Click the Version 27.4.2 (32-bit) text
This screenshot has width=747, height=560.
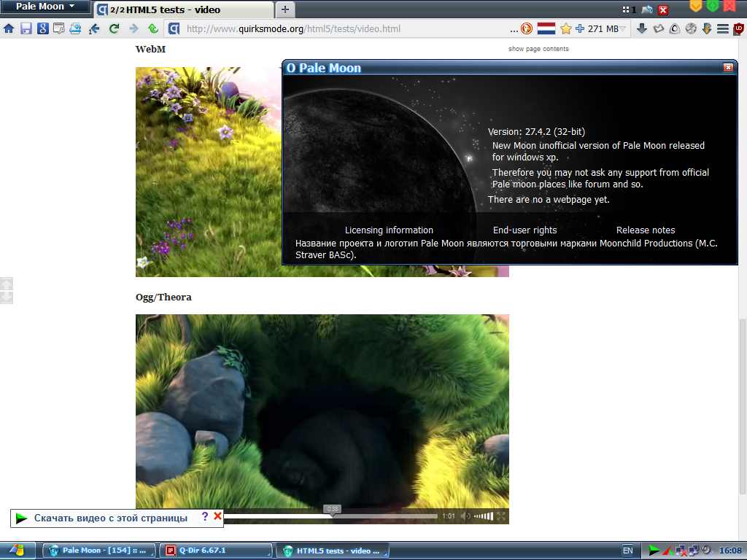coord(536,132)
